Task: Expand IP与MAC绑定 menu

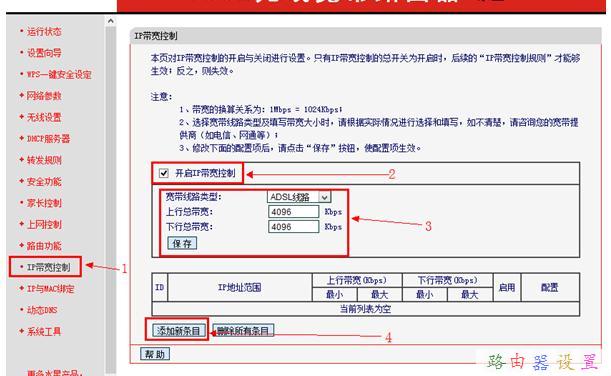Action: [50, 289]
